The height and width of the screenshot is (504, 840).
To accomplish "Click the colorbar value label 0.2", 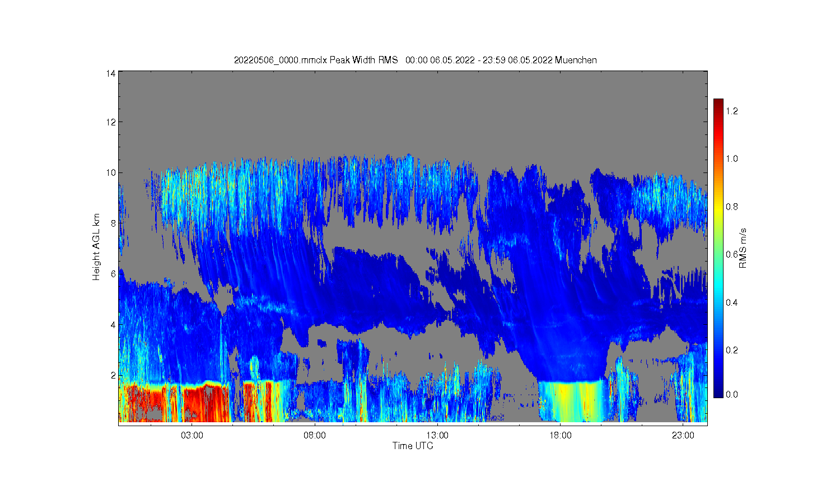I will tap(731, 350).
